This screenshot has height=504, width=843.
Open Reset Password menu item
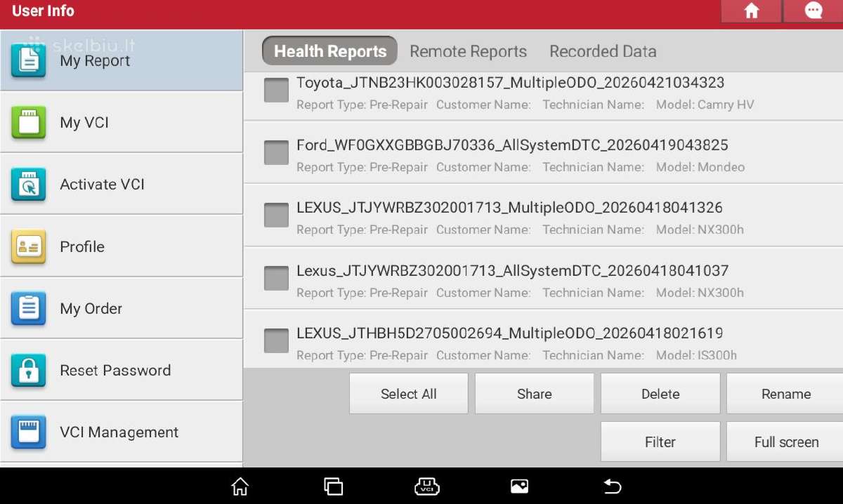(122, 371)
